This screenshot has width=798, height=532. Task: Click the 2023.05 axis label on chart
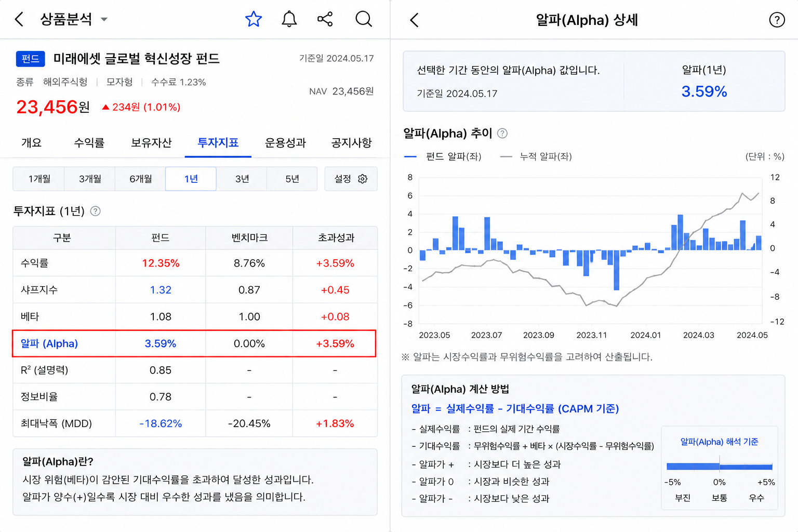[x=434, y=335]
